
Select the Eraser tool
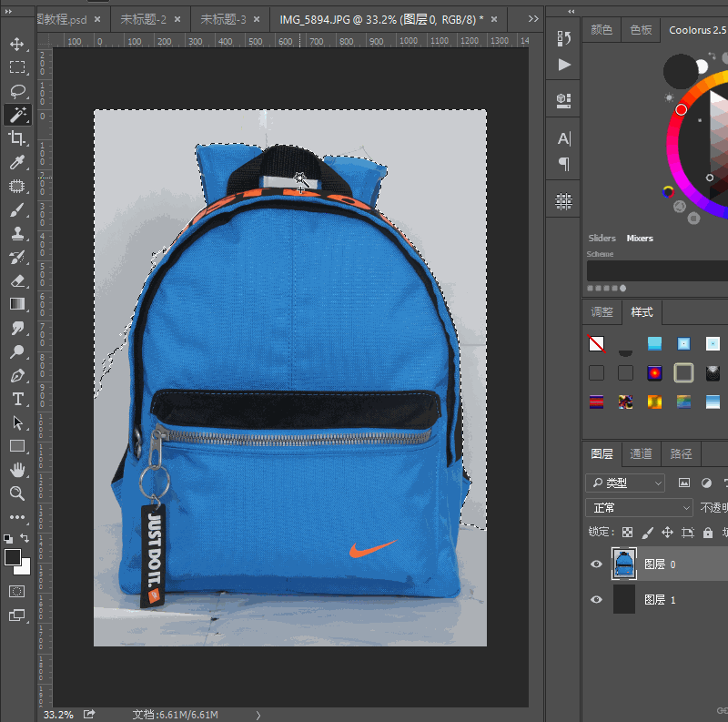[17, 280]
